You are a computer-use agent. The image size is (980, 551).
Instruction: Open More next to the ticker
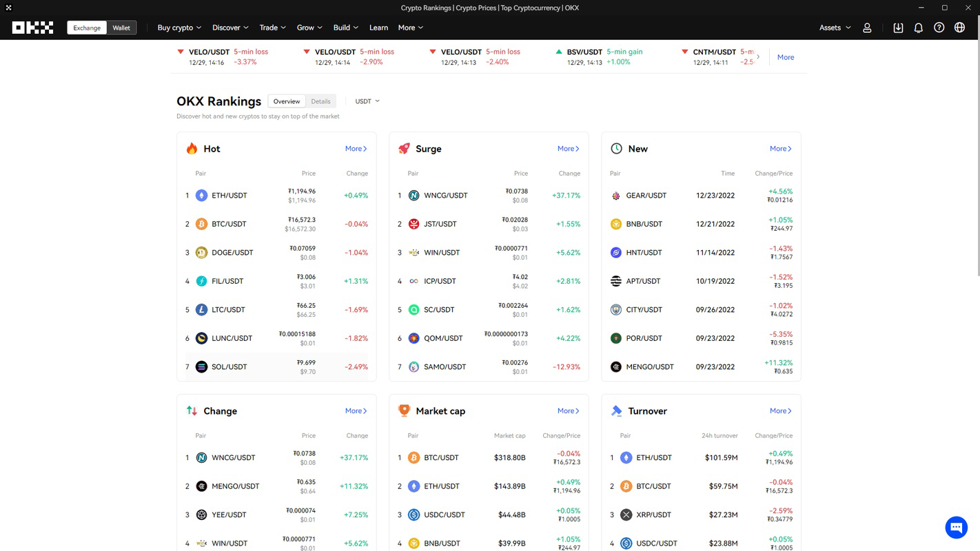[786, 57]
